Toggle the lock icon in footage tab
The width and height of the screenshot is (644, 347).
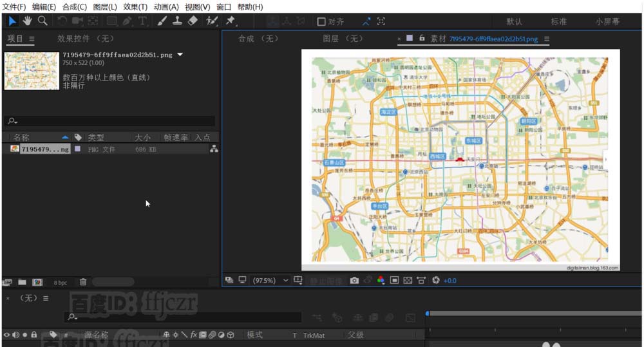(421, 39)
